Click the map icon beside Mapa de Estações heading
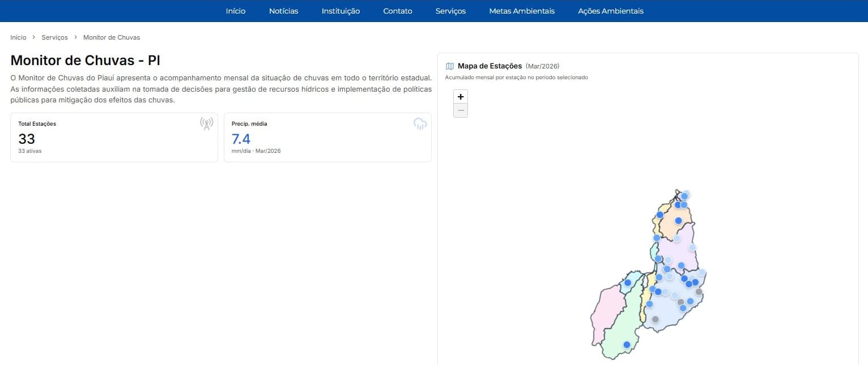868x365 pixels. [x=450, y=66]
